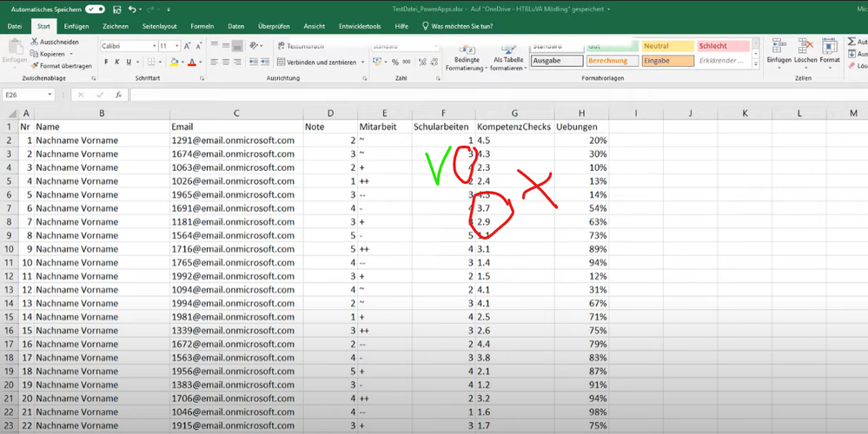Click the Uebungen header cell

click(x=581, y=127)
